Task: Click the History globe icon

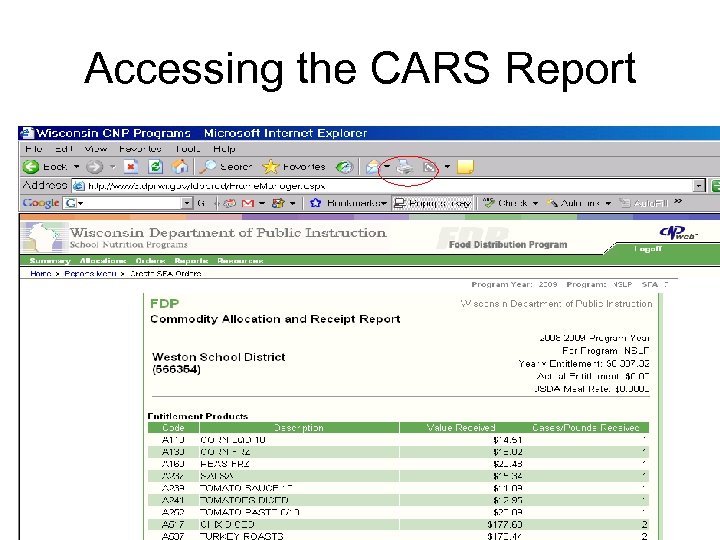Action: pyautogui.click(x=344, y=167)
